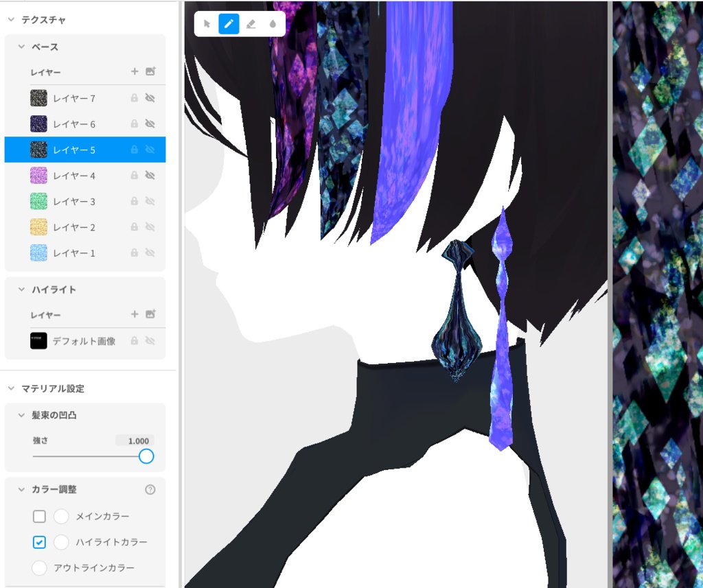The height and width of the screenshot is (588, 703).
Task: Click the 強さ slider handle
Action: [x=146, y=456]
